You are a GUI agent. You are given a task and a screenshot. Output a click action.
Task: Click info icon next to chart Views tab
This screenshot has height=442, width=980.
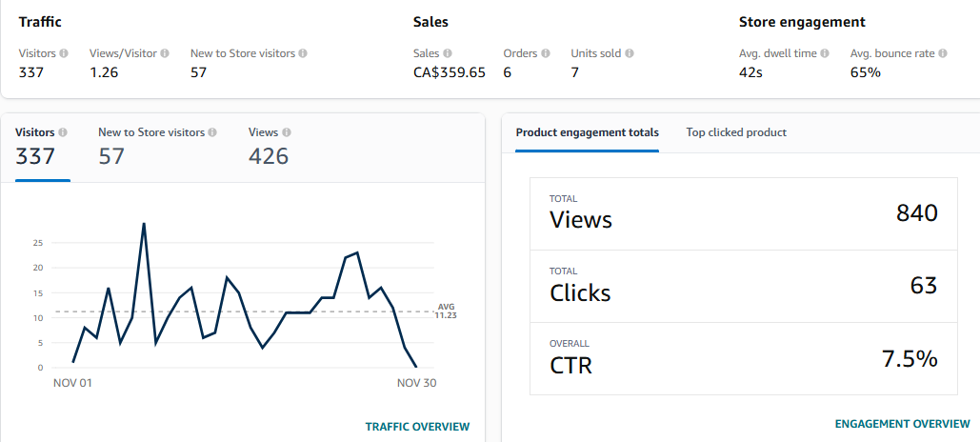287,133
